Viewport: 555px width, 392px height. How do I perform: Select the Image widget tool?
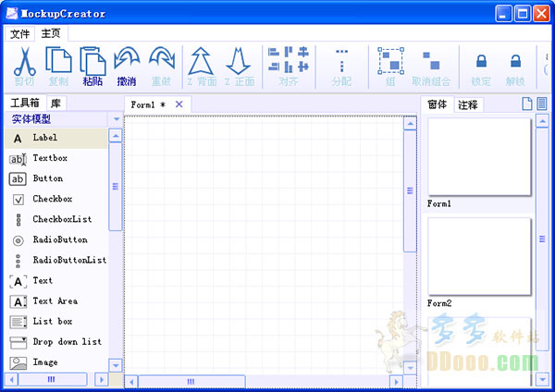[x=56, y=362]
